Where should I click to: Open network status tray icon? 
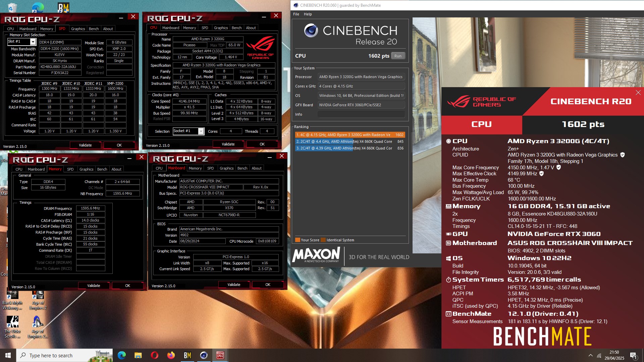pos(599,355)
